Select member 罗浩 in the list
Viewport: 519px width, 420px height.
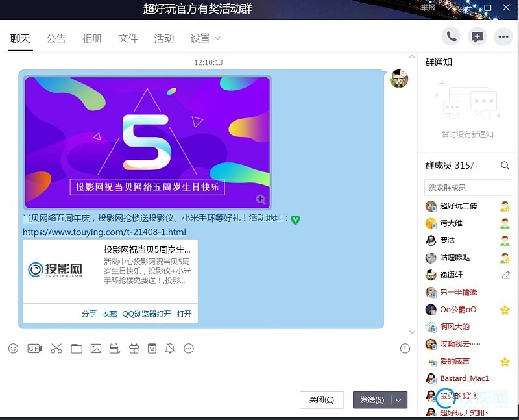pos(447,240)
